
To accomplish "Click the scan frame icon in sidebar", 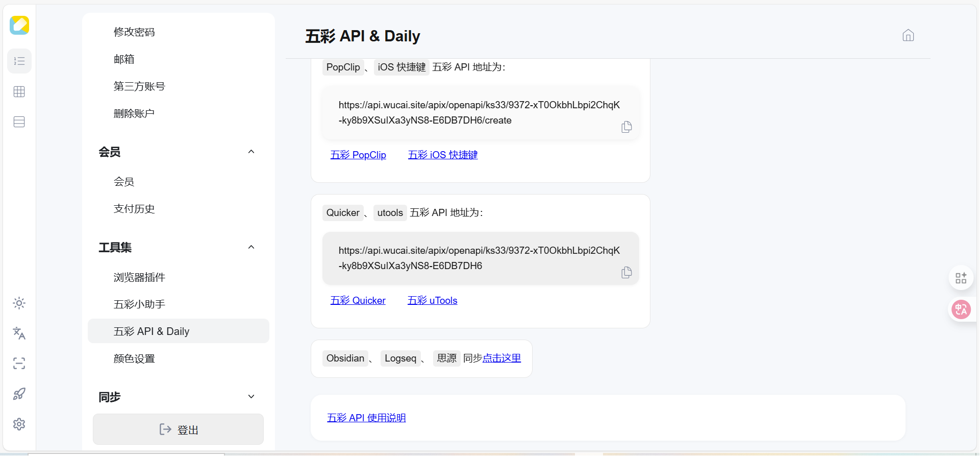I will tap(19, 364).
